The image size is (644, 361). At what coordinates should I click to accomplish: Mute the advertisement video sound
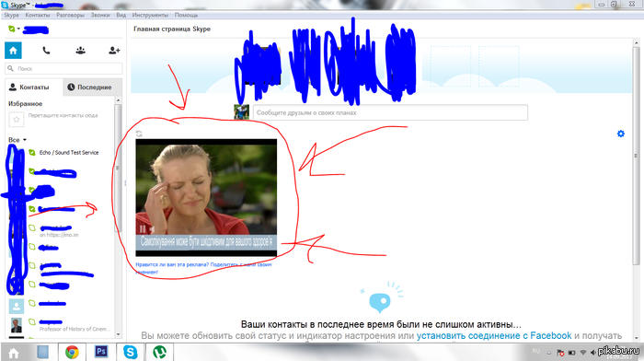point(152,229)
